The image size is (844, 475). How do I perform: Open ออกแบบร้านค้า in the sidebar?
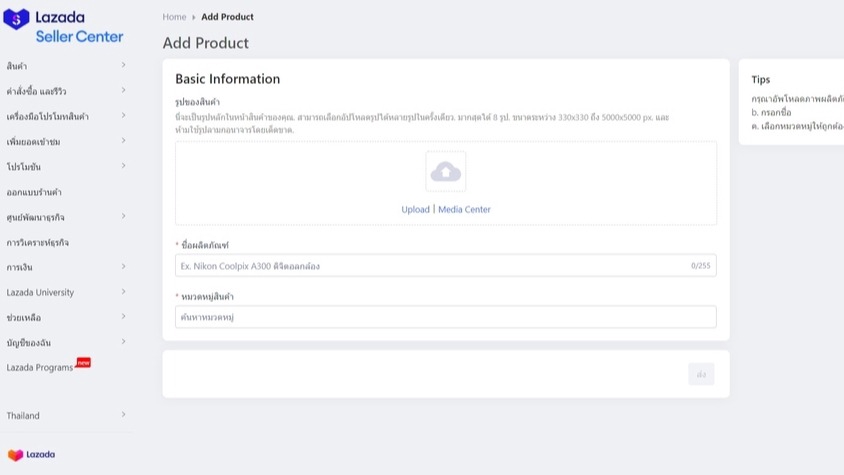coord(34,192)
